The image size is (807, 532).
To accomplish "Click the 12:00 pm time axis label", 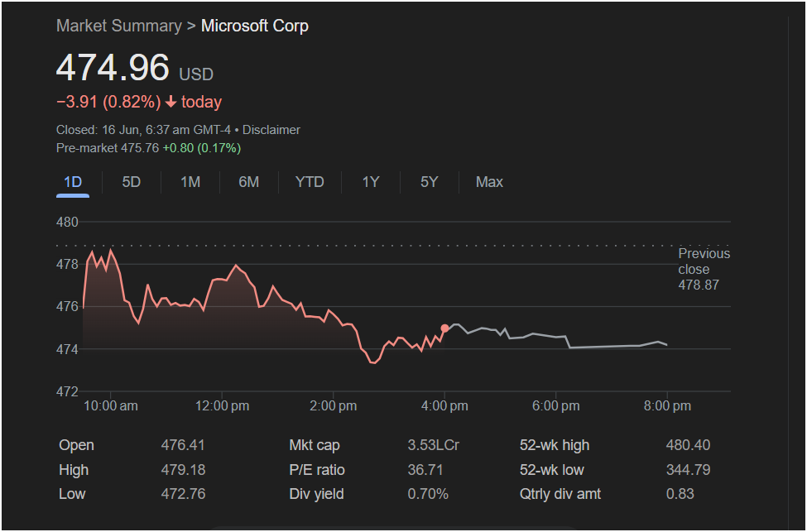I will (x=223, y=406).
